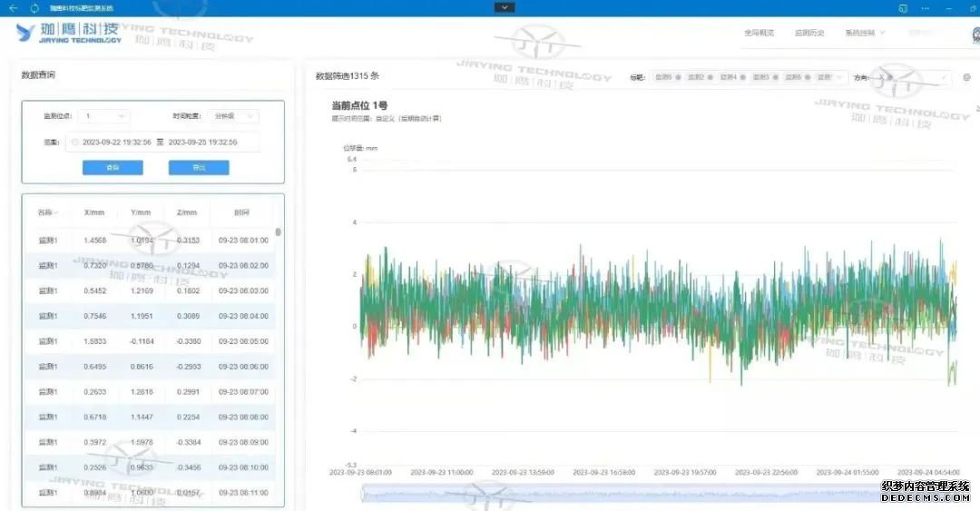Open the 监测位点 dropdown showing 1
This screenshot has width=980, height=511.
click(106, 116)
